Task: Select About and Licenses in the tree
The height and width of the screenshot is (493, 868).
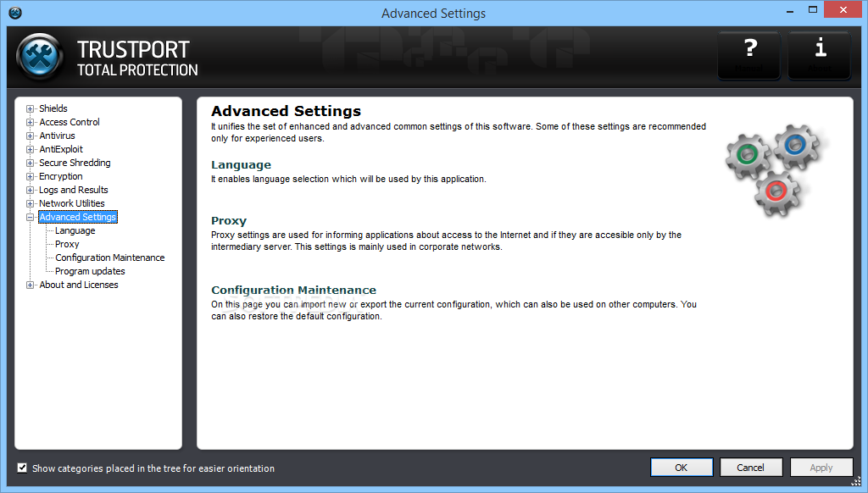Action: click(x=79, y=285)
